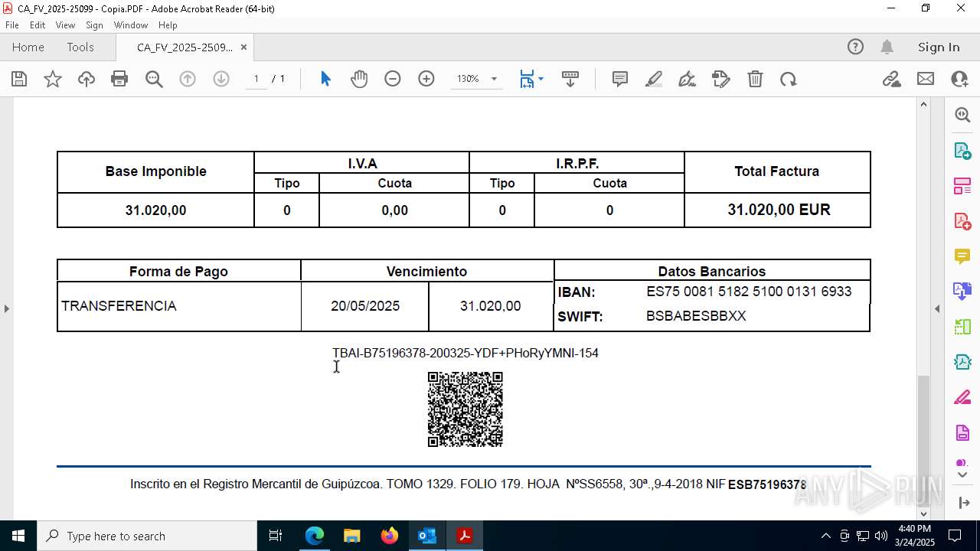Open the Sign menu
The height and width of the screenshot is (551, 980).
tap(94, 25)
